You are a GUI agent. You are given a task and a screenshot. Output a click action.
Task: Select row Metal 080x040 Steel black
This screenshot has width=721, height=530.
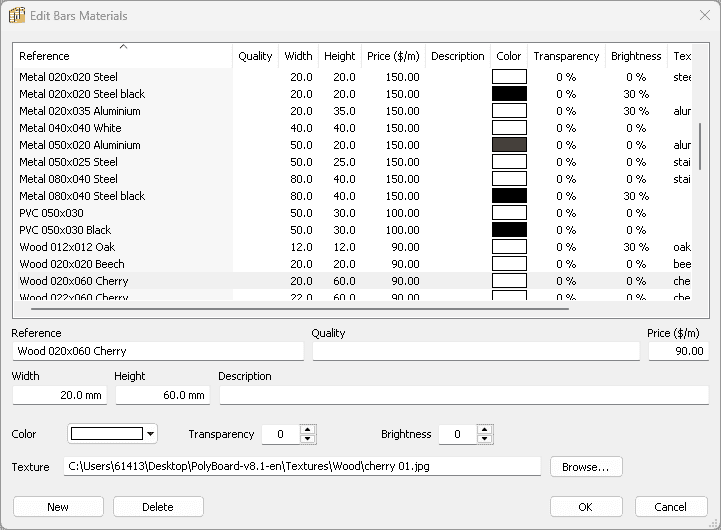pyautogui.click(x=354, y=196)
